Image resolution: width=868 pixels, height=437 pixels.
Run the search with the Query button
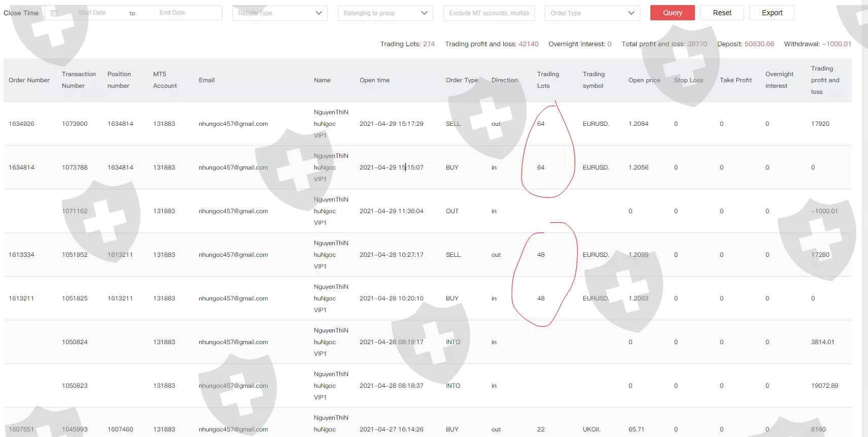672,13
